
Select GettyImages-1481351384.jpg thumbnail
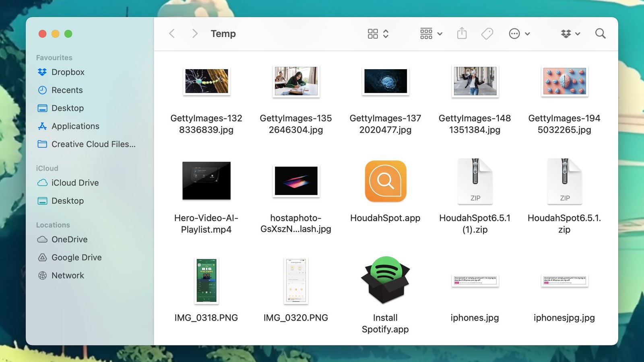click(x=475, y=81)
